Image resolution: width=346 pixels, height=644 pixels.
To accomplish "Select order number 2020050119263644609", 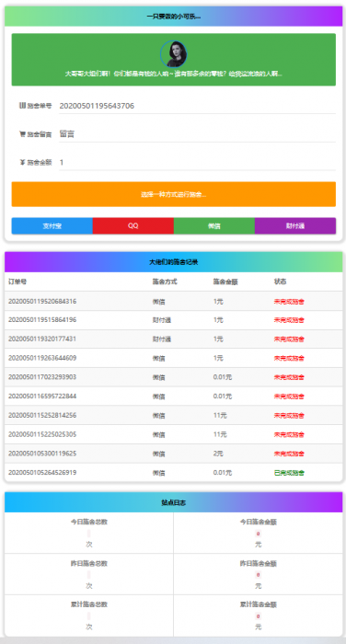I will [x=42, y=358].
